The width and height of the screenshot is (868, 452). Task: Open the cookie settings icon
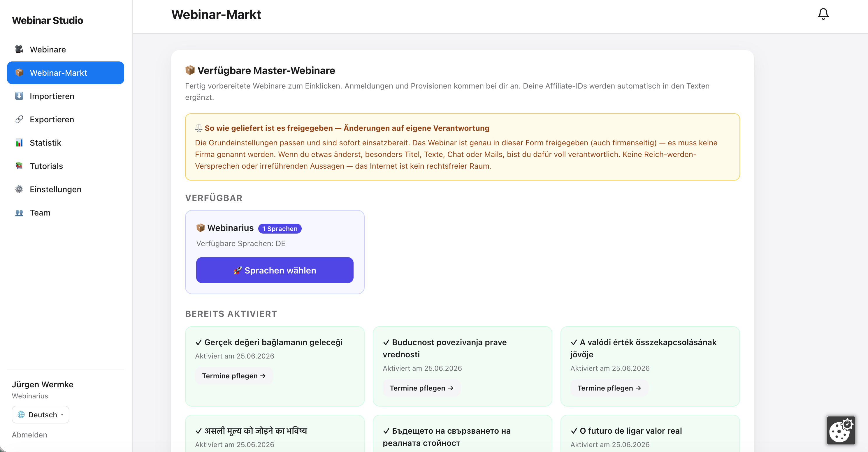[x=841, y=430]
